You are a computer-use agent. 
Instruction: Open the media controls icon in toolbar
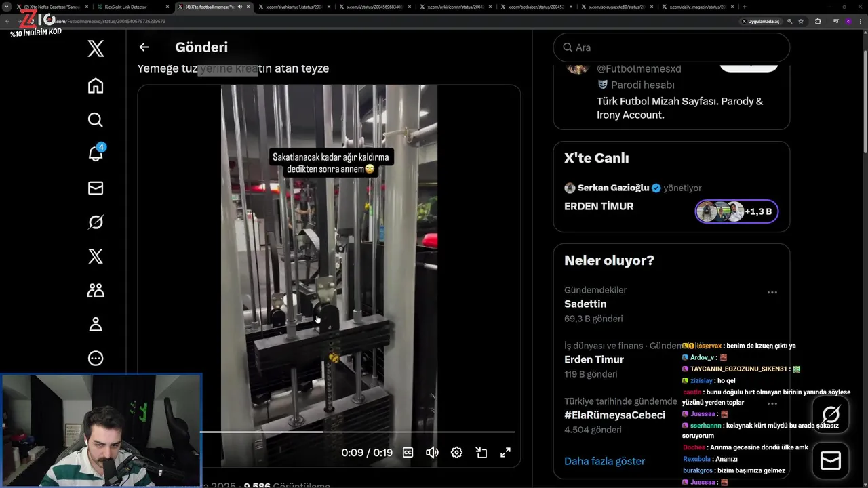(x=836, y=21)
